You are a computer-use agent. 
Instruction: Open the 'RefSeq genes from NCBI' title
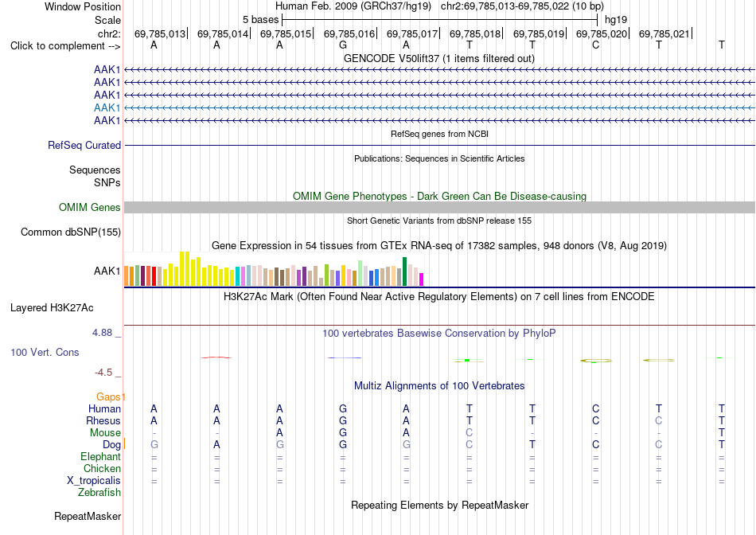coord(440,134)
